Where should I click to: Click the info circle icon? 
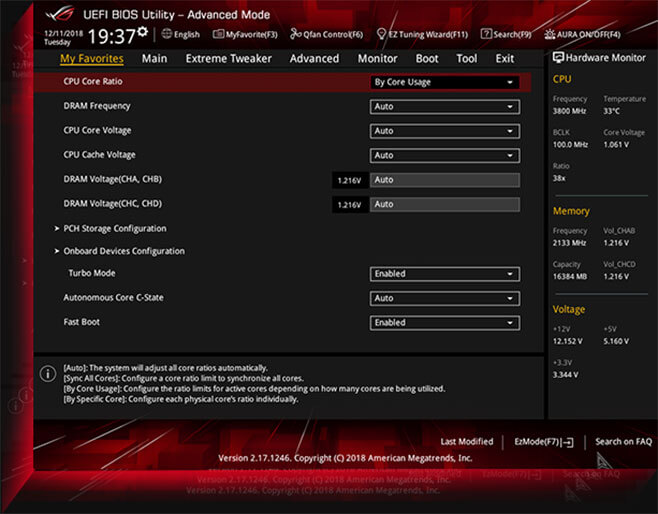48,373
